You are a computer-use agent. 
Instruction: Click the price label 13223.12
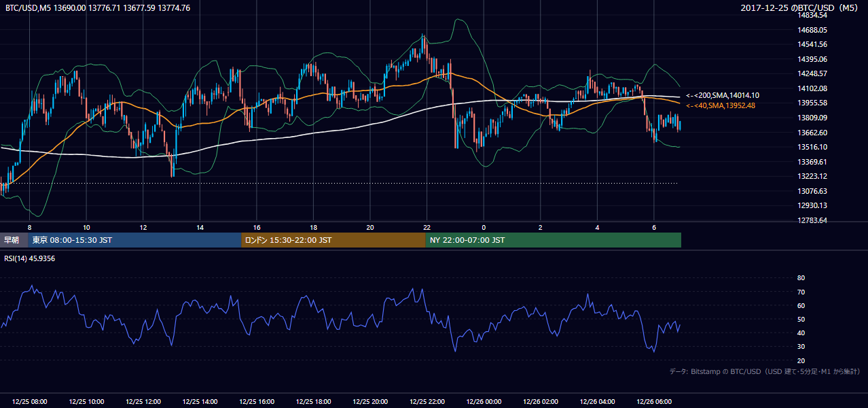click(x=812, y=176)
